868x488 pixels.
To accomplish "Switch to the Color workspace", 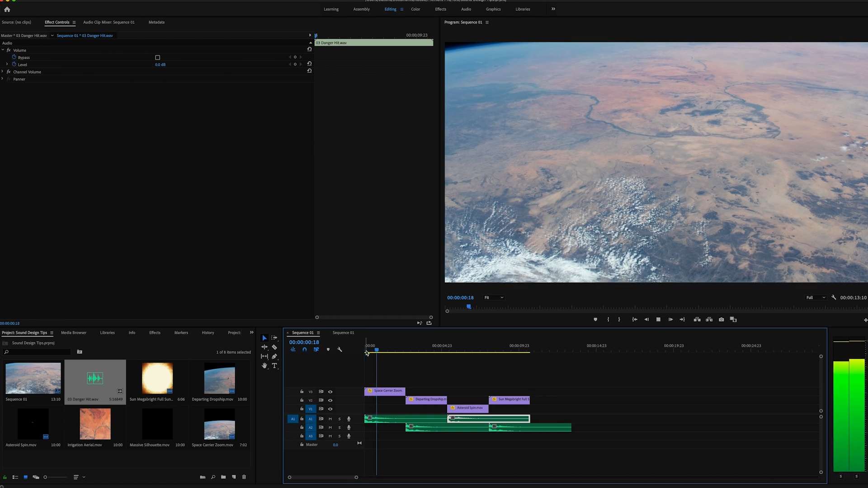I will (x=415, y=9).
